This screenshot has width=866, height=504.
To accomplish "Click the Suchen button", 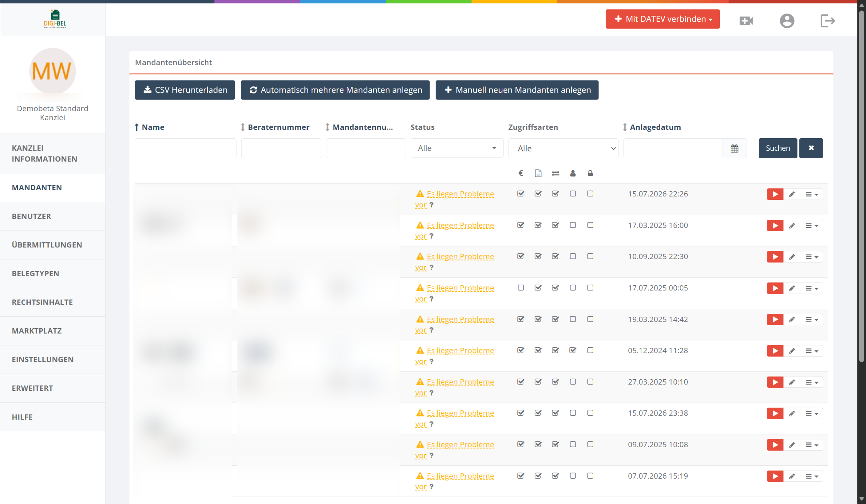I will pos(777,148).
